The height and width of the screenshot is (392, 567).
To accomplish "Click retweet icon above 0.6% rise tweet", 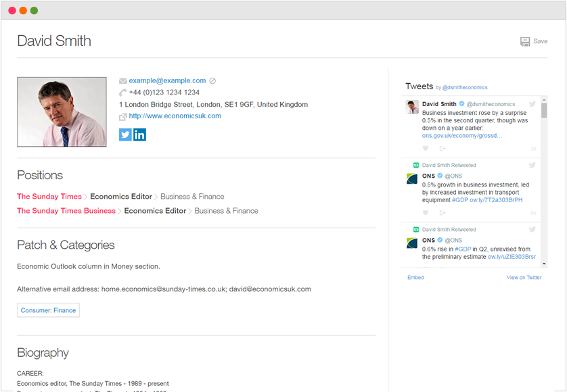I will (416, 229).
